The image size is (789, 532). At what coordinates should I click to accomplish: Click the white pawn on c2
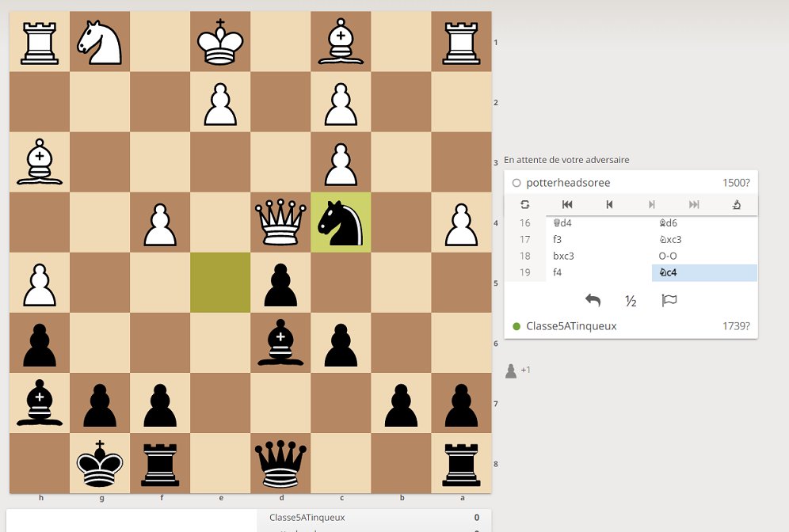click(x=341, y=102)
